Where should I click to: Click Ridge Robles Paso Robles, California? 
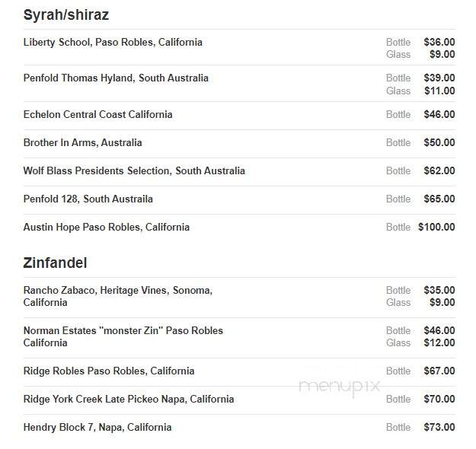point(109,371)
